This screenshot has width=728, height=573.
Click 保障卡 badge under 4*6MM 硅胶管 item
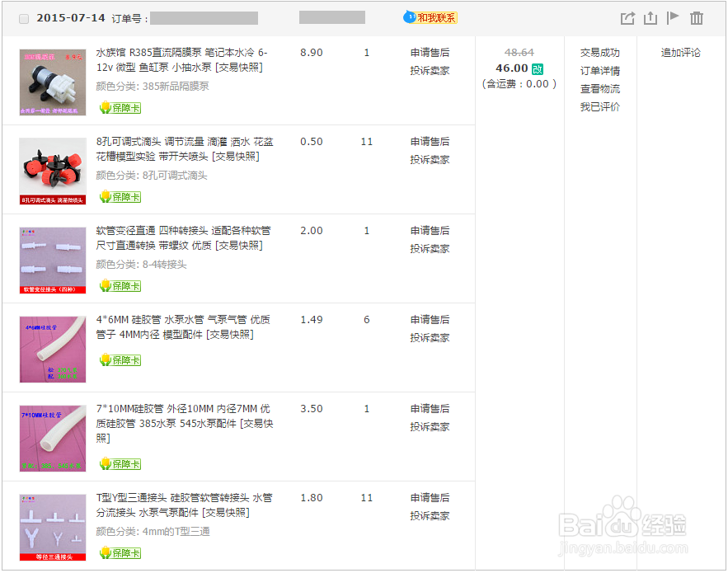[120, 359]
